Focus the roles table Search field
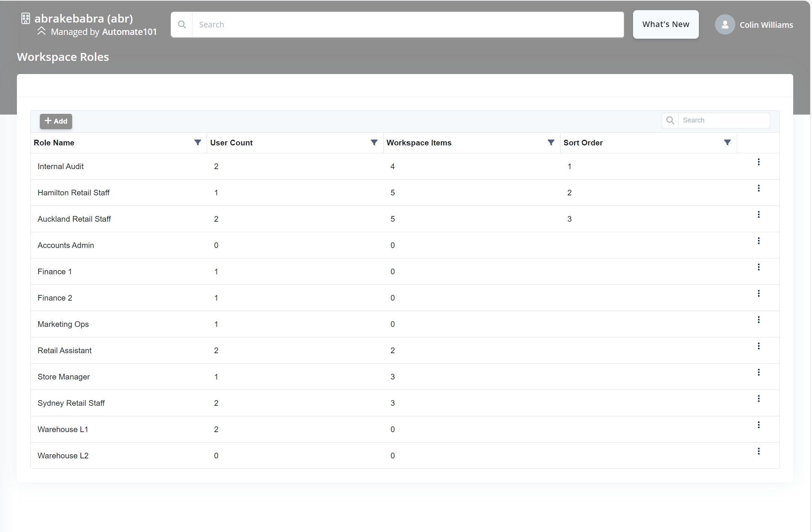The width and height of the screenshot is (812, 532). pyautogui.click(x=723, y=120)
